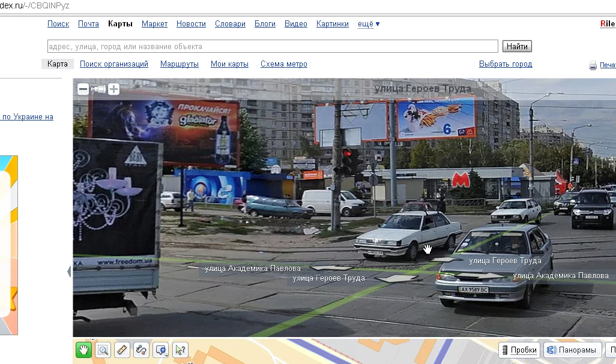Switch to Маршруты tab
Image resolution: width=616 pixels, height=364 pixels.
[x=179, y=64]
